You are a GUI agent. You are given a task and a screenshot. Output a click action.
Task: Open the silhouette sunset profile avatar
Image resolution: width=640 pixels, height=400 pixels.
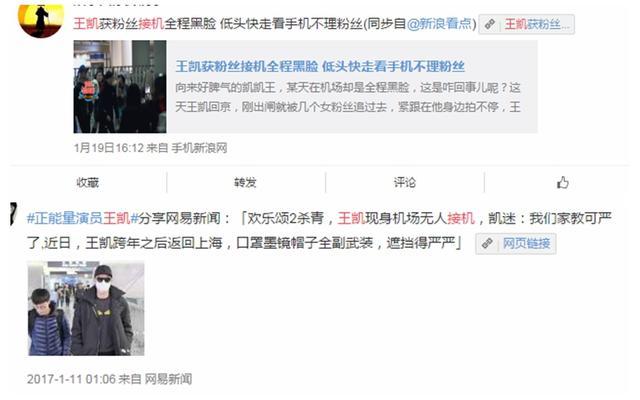click(41, 19)
